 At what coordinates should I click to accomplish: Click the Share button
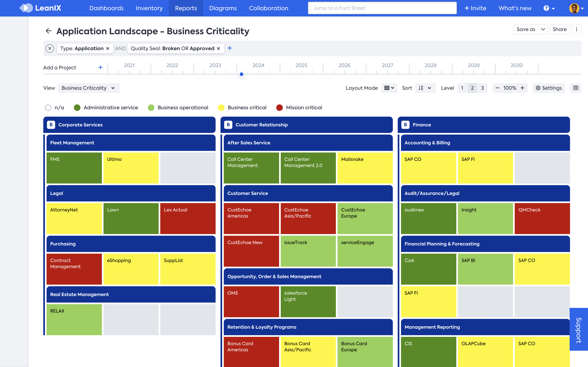559,29
